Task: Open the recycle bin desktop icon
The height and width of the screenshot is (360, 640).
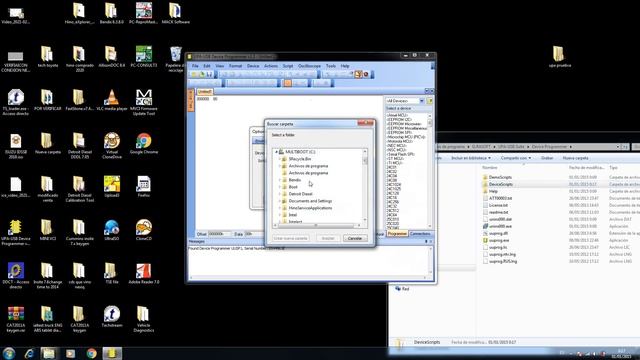Action: click(176, 59)
